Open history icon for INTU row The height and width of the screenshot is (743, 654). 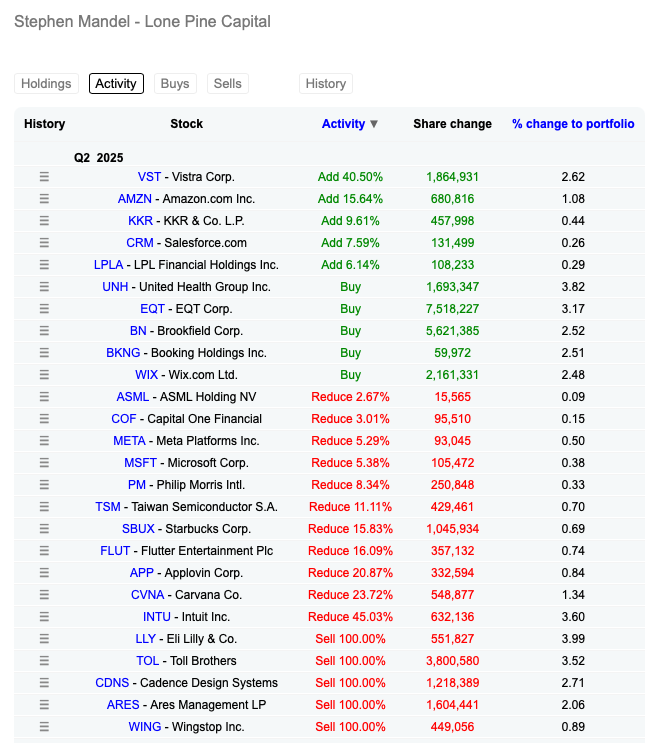point(44,616)
